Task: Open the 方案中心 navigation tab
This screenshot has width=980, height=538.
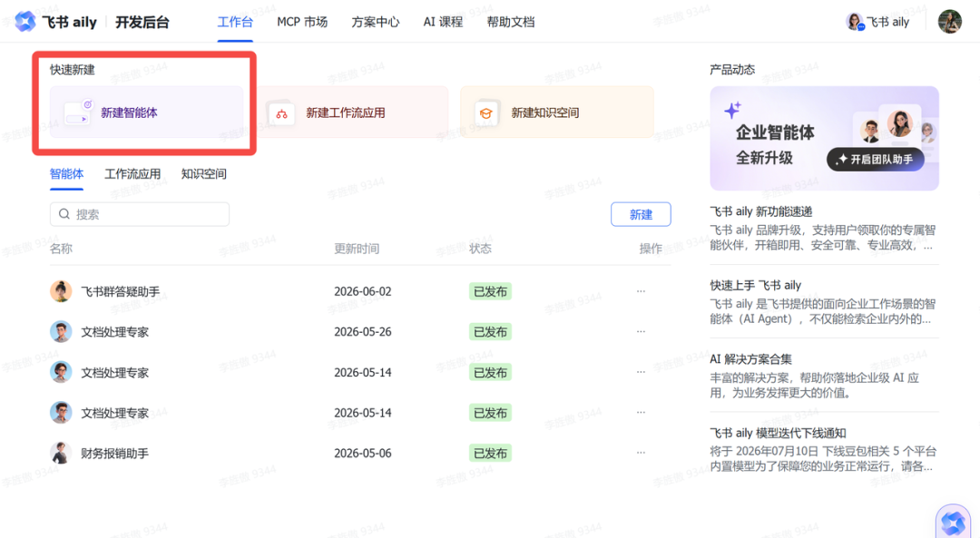Action: point(375,22)
